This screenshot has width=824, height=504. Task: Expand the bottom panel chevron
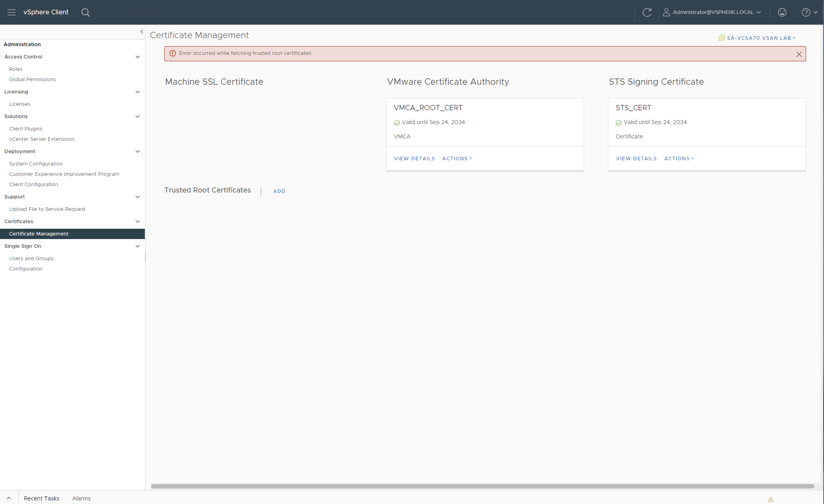9,498
